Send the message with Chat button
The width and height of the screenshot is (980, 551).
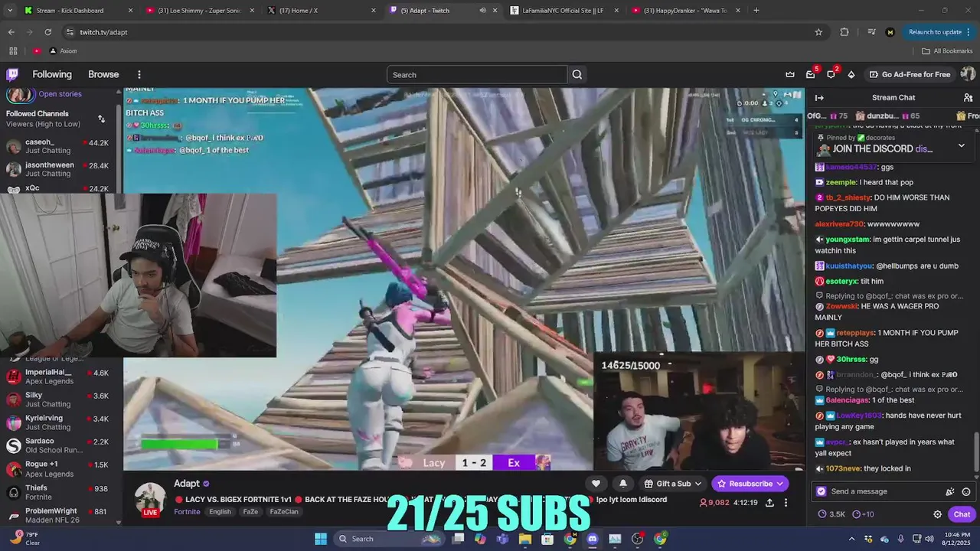coord(962,514)
